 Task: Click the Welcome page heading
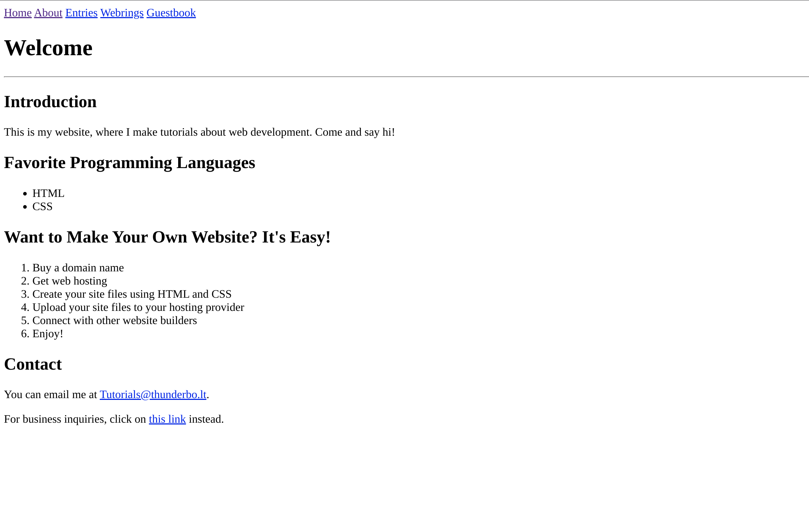pos(48,48)
